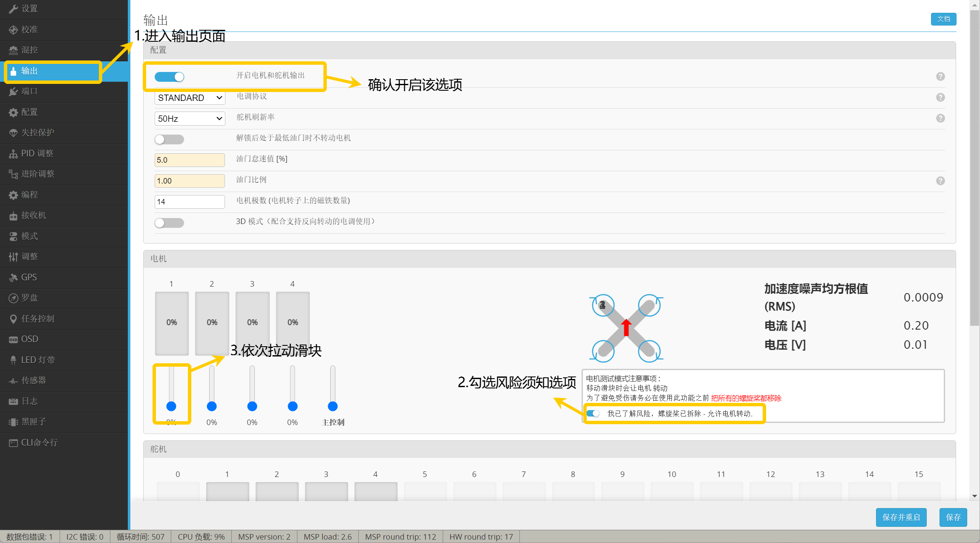
Task: Click the 传感器 waveform icon
Action: 13,381
